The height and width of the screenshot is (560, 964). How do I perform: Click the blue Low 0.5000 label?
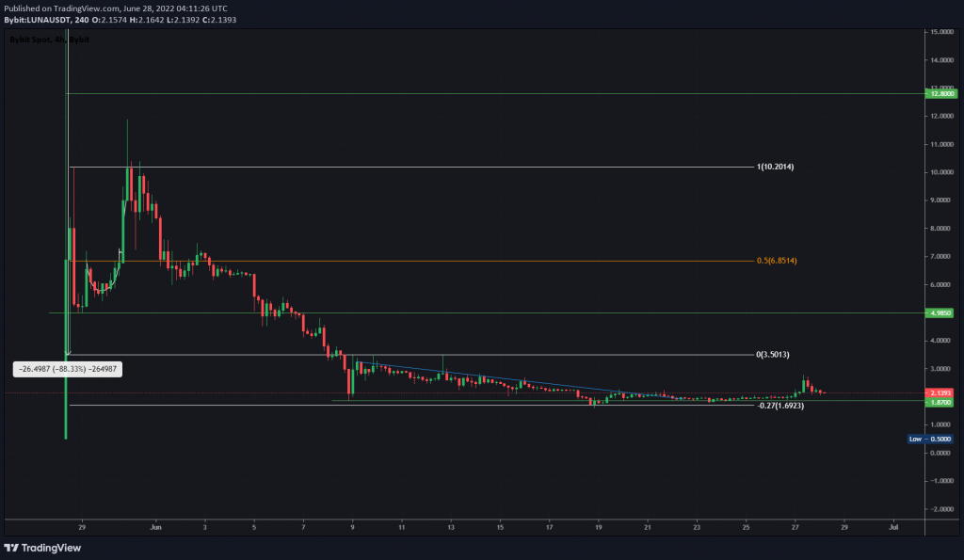(x=930, y=439)
